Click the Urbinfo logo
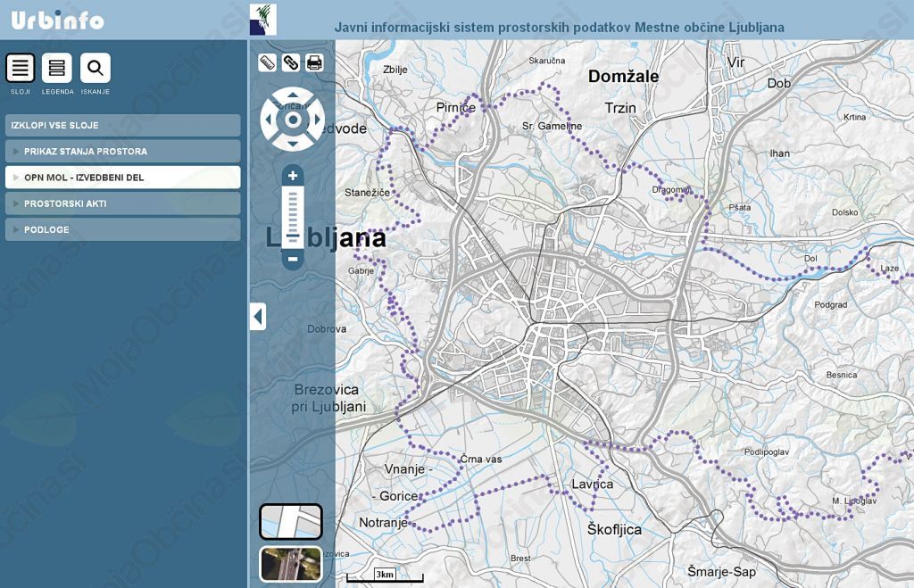This screenshot has height=588, width=914. point(57,20)
